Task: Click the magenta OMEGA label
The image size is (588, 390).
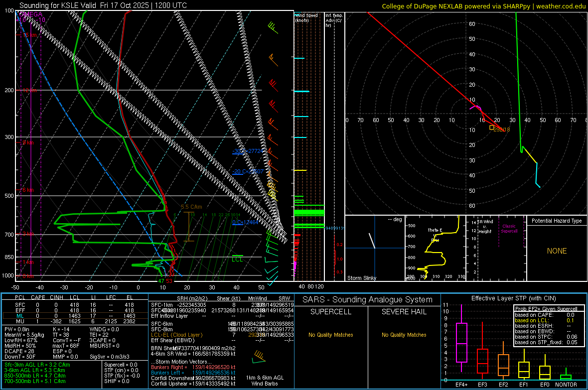Action: [x=30, y=14]
